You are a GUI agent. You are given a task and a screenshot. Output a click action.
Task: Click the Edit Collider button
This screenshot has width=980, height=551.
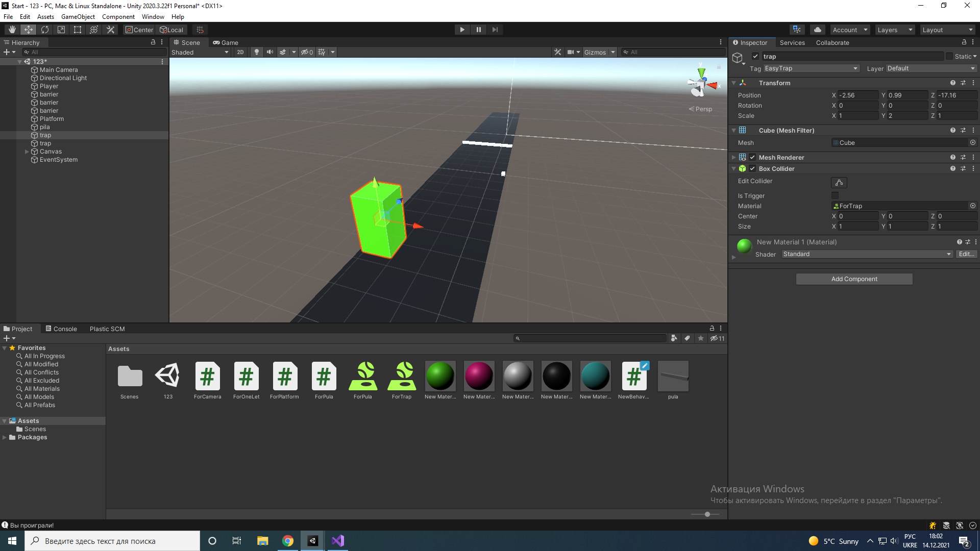click(839, 183)
